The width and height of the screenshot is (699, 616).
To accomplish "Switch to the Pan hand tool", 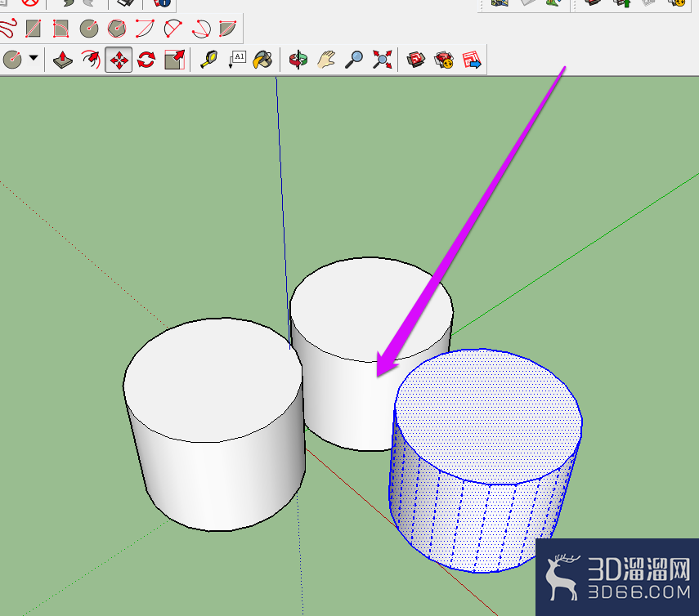I will [326, 60].
